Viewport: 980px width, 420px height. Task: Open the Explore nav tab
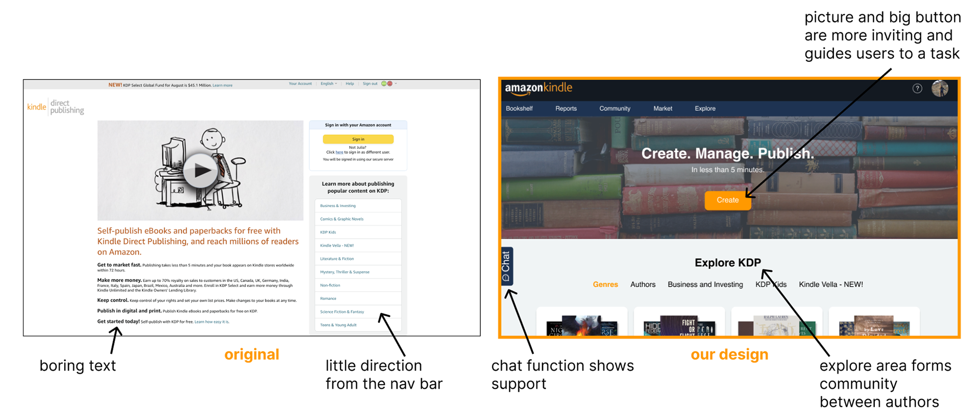(705, 109)
